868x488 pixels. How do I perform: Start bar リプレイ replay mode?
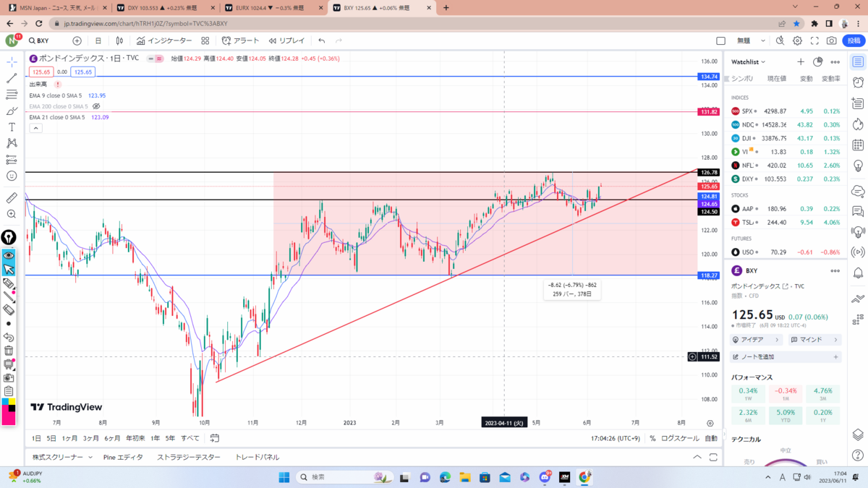coord(286,40)
